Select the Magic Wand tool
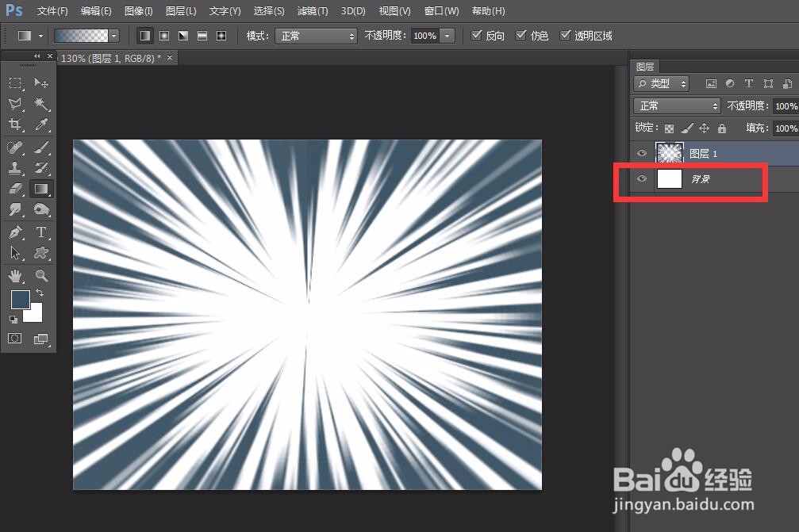 [x=40, y=105]
